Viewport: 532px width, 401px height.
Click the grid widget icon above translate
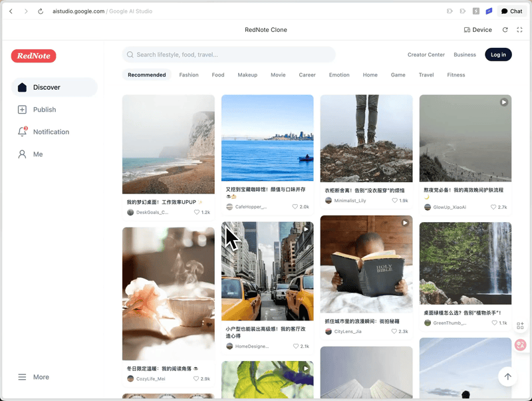520,326
